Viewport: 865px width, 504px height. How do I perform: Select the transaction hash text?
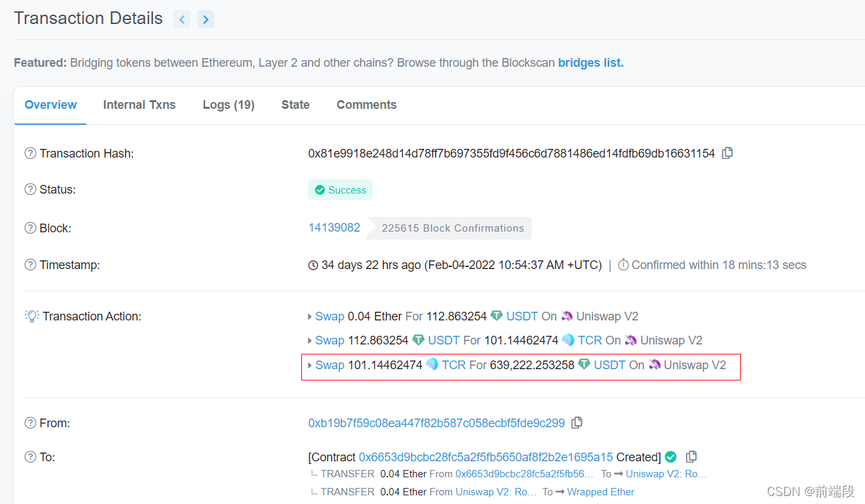click(x=512, y=153)
